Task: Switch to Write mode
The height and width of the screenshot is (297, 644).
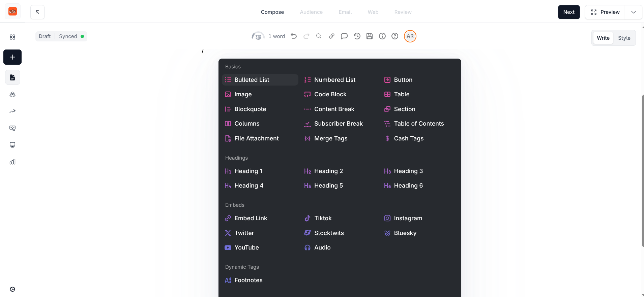Action: point(603,38)
